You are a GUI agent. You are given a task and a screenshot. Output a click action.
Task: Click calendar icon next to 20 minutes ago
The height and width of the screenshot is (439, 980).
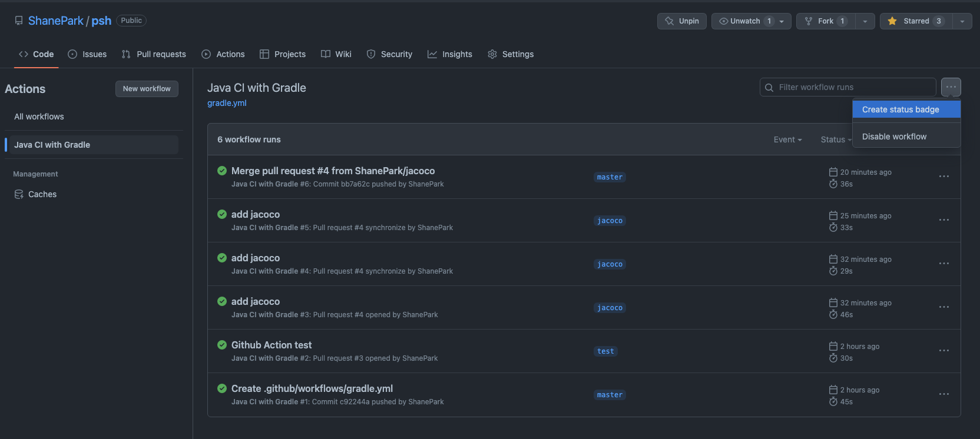point(833,172)
